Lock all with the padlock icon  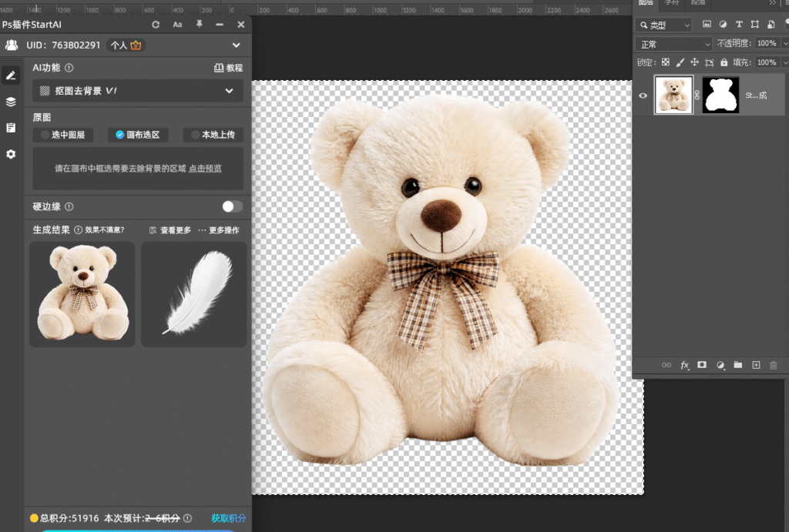pos(724,62)
